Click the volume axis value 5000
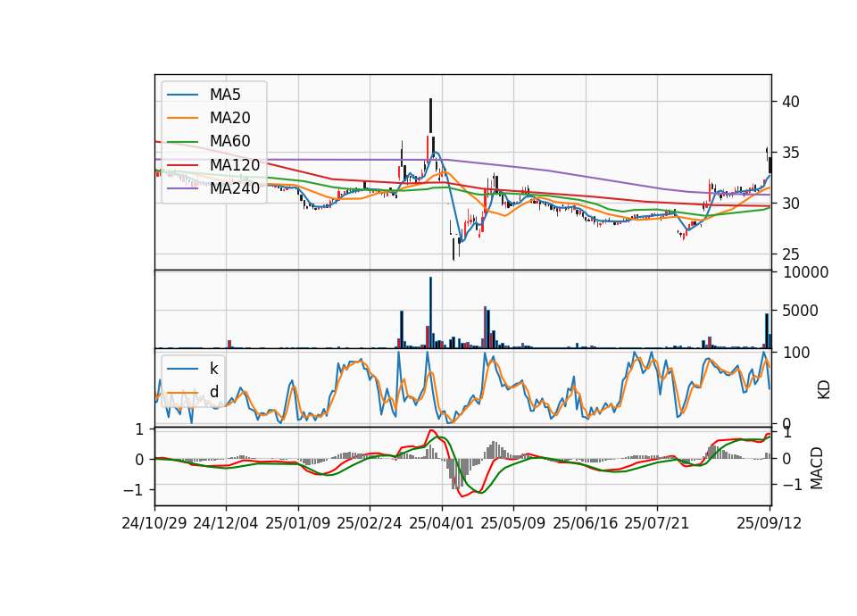 click(x=801, y=311)
